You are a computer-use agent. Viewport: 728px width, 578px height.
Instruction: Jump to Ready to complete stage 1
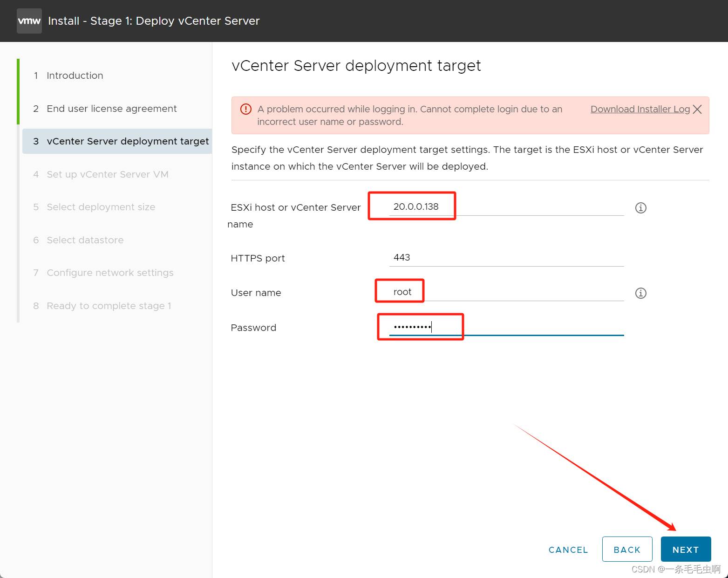[x=109, y=306]
